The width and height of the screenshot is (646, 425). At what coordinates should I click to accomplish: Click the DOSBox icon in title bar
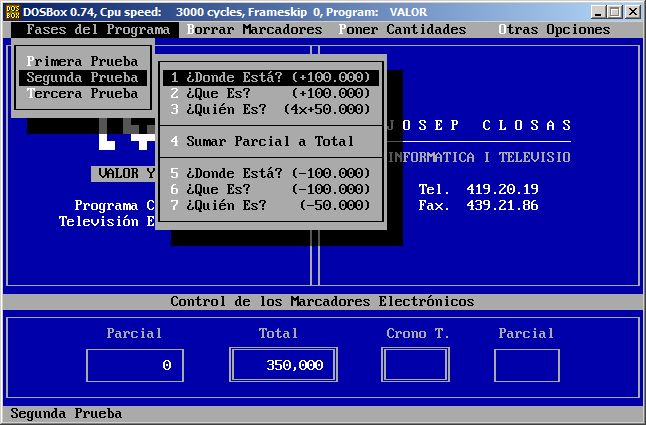[12, 11]
